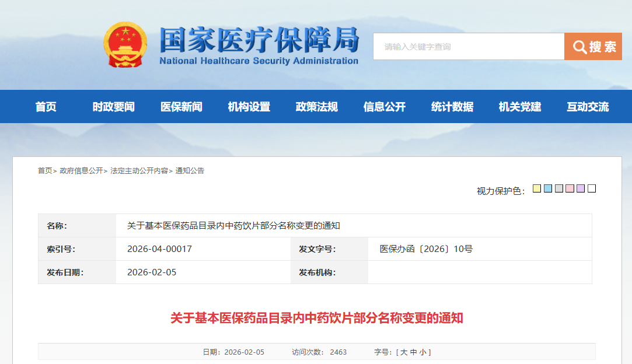Select 机构设置 from the navigation bar
Image resolution: width=632 pixels, height=364 pixels.
pyautogui.click(x=249, y=106)
